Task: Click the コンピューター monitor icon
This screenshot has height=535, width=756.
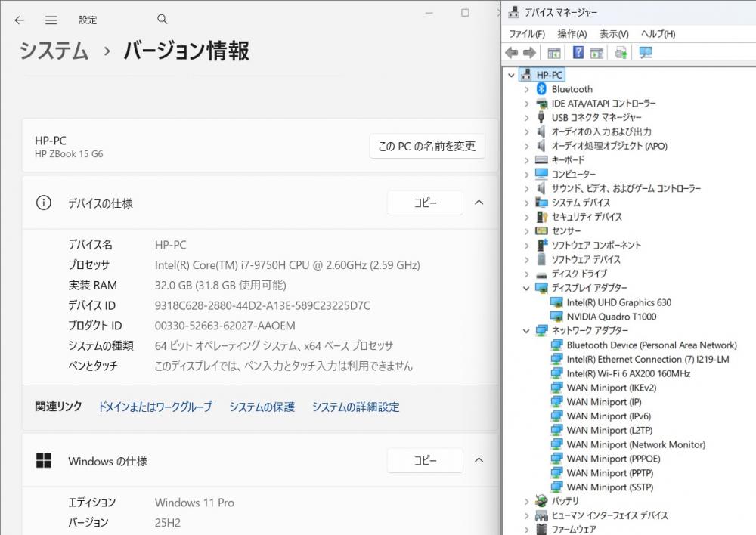Action: (541, 174)
